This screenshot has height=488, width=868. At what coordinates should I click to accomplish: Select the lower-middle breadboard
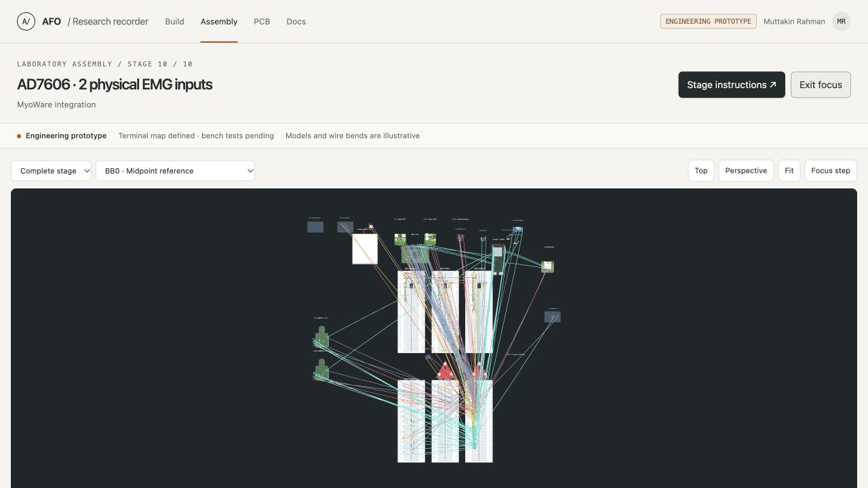point(445,421)
